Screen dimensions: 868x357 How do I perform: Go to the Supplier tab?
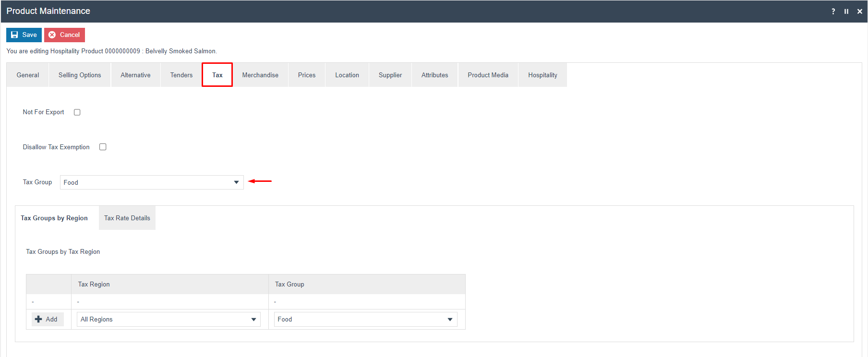390,75
